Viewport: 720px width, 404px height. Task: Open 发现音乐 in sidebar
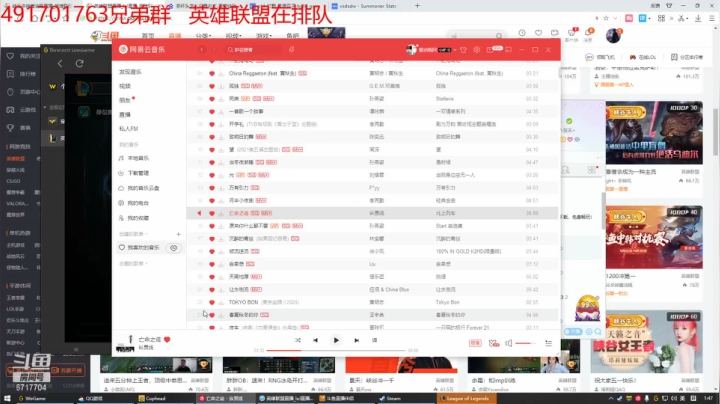(x=130, y=72)
